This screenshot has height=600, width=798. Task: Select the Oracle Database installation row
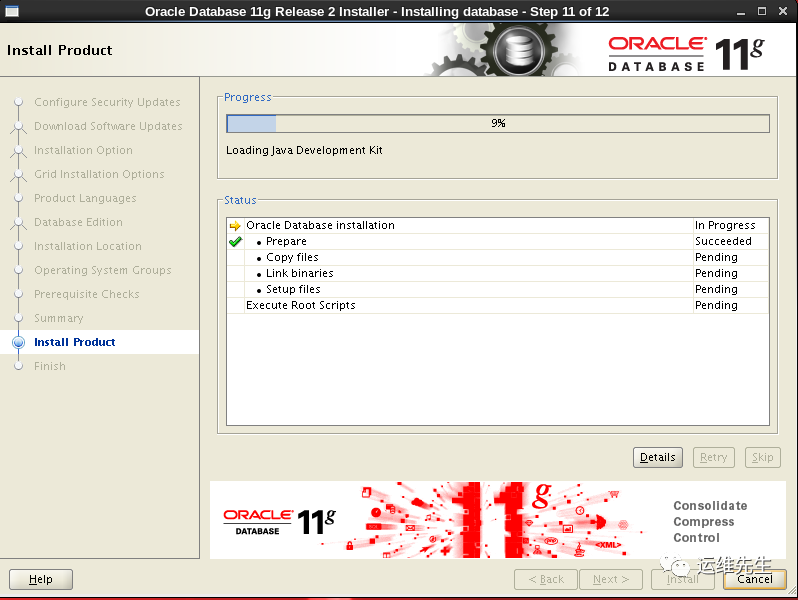(x=498, y=225)
